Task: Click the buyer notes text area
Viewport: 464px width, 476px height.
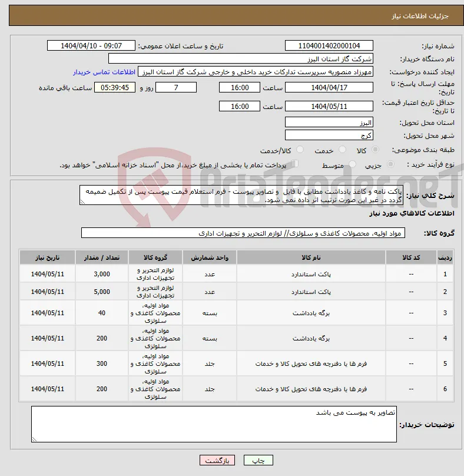Action: tap(214, 424)
